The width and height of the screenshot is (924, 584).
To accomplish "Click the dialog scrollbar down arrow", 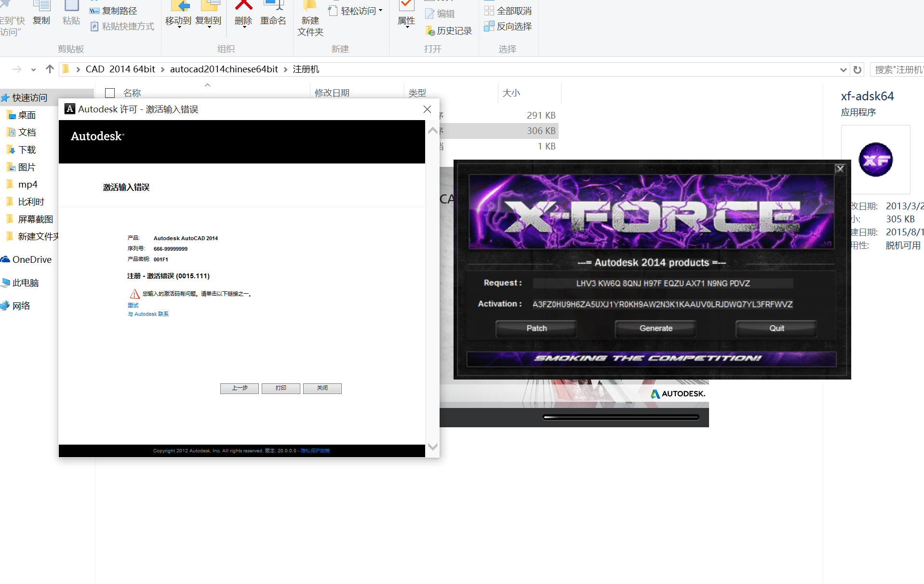I will 433,447.
